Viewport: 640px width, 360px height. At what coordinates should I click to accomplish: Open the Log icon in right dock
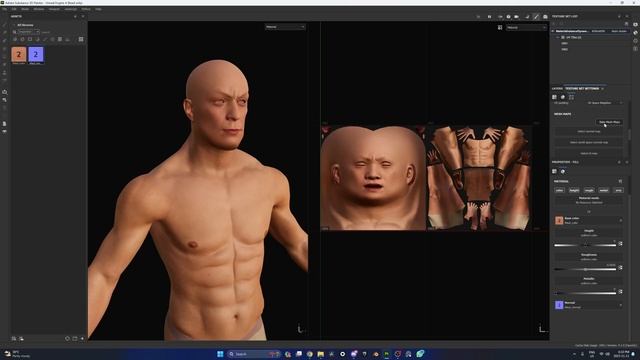point(635,49)
